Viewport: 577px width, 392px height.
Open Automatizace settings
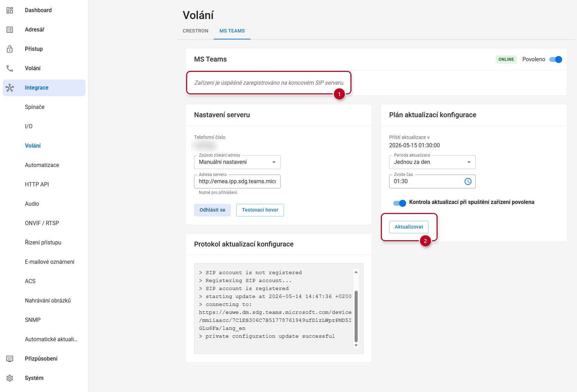[44, 165]
